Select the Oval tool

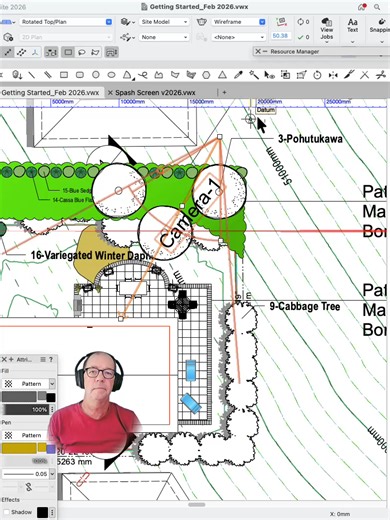(111, 75)
